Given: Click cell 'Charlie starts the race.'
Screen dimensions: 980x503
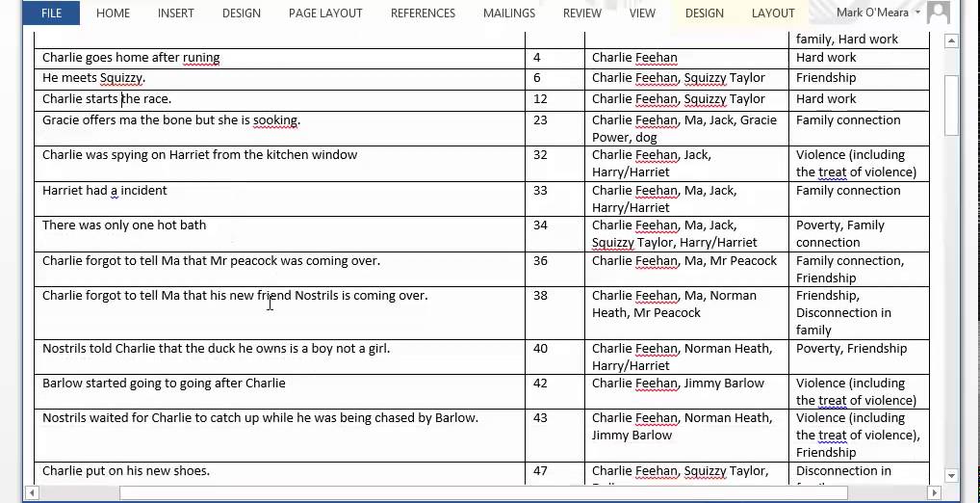Looking at the screenshot, I should point(280,100).
